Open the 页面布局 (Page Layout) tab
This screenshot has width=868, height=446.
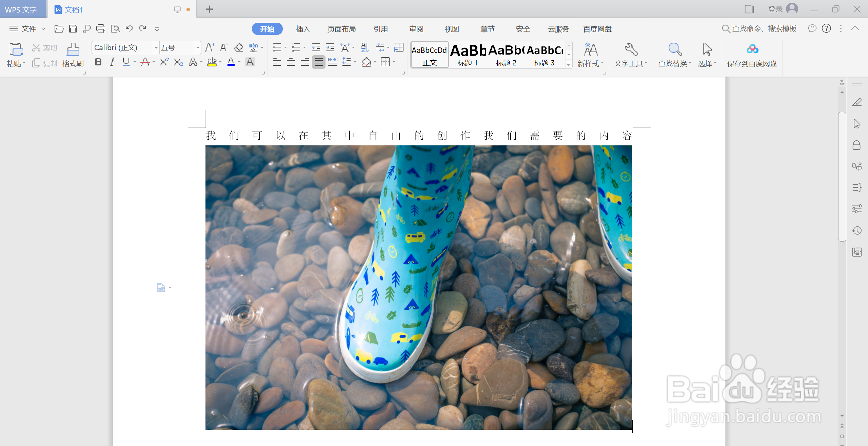coord(341,29)
